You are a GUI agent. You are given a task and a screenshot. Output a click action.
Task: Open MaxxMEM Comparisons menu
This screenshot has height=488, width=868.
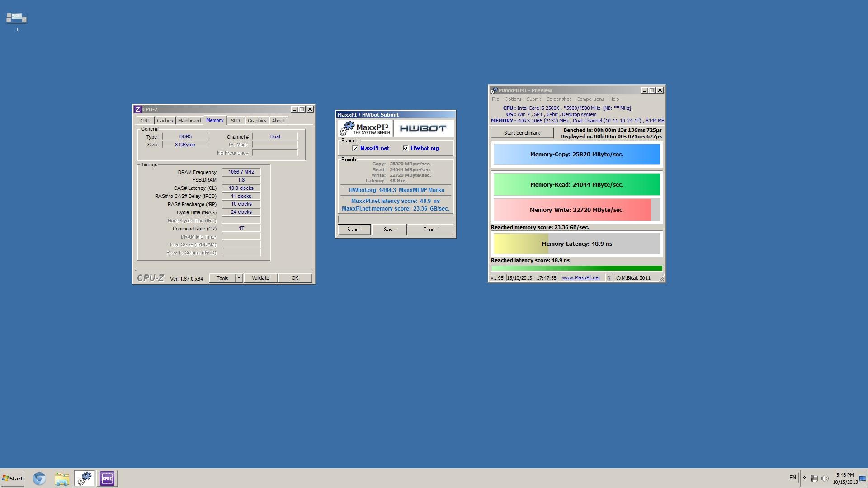tap(590, 99)
